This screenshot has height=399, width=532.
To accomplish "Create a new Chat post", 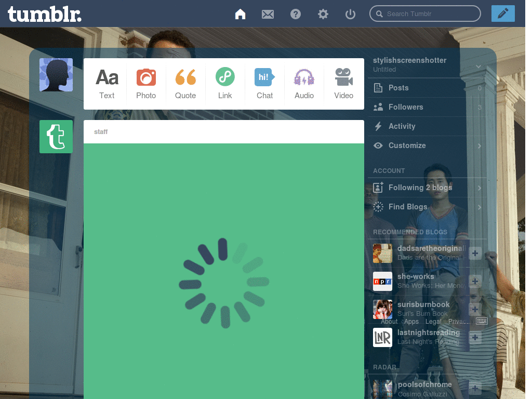I will pyautogui.click(x=264, y=84).
